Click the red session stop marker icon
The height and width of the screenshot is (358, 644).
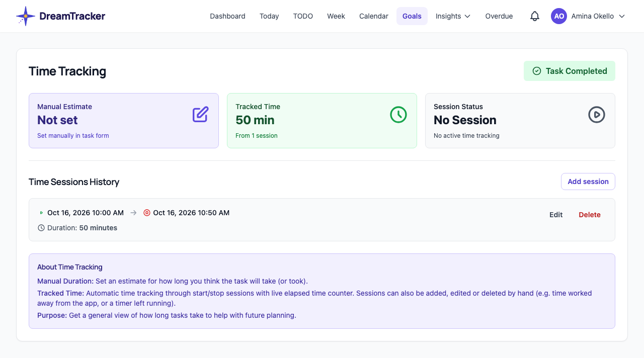[x=147, y=213]
